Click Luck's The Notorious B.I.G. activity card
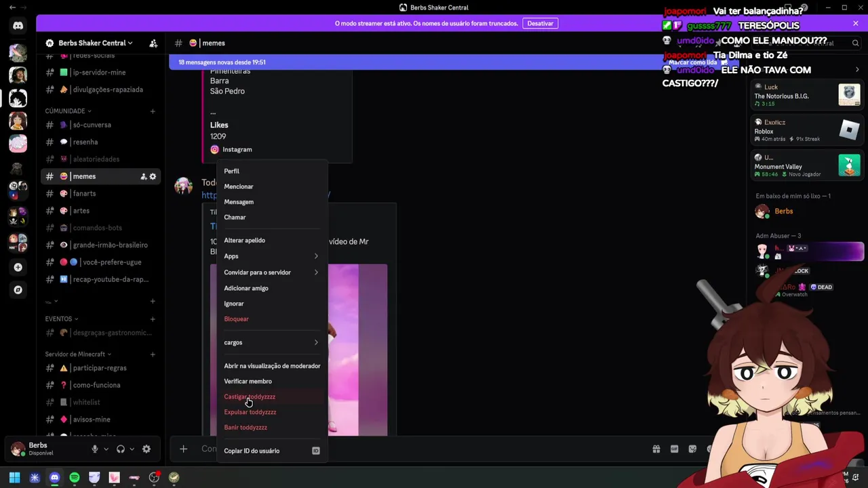The height and width of the screenshot is (488, 868). pos(807,95)
